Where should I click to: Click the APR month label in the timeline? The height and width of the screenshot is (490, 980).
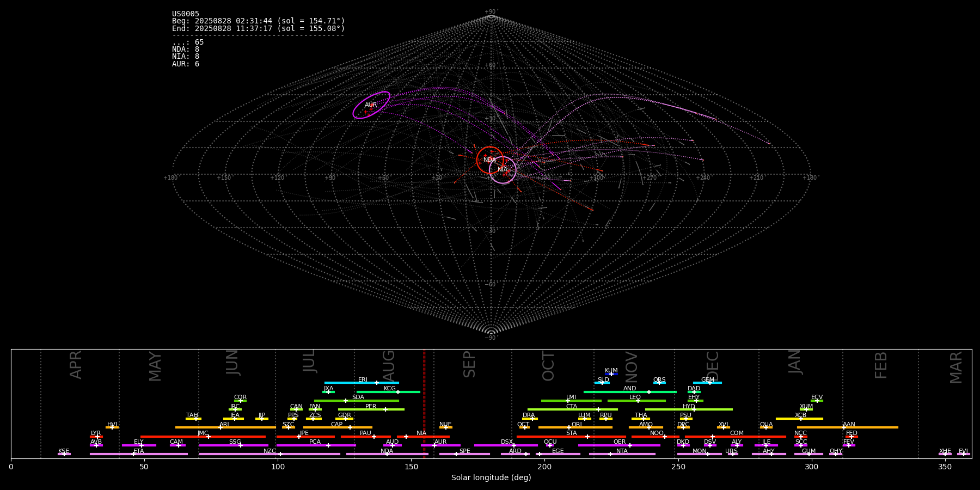(x=76, y=365)
